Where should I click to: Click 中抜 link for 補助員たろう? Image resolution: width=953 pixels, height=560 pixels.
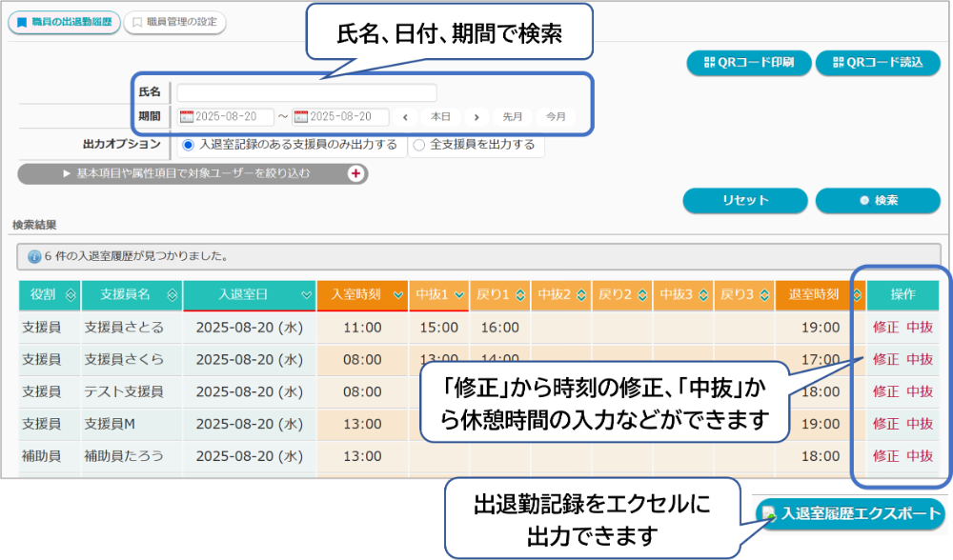coord(920,456)
